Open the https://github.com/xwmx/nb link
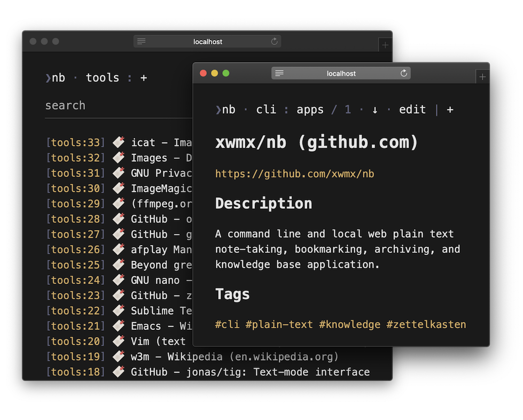523x420 pixels. [294, 174]
